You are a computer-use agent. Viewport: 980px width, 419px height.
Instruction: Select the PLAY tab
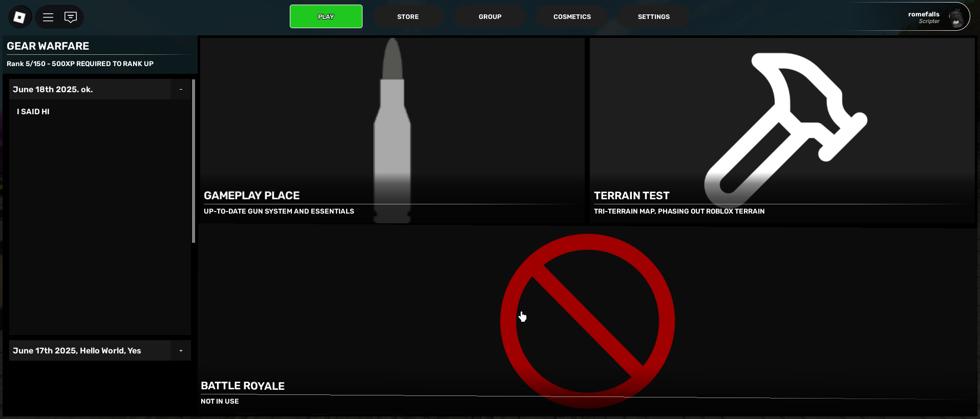[x=326, y=16]
